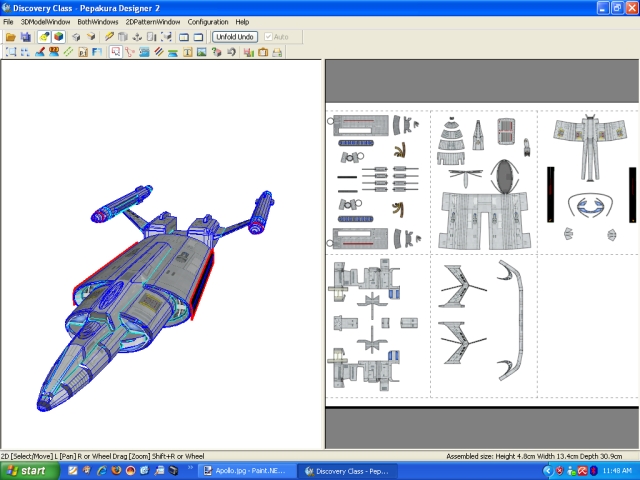Select the T text insertion tool
The height and width of the screenshot is (480, 640).
pyautogui.click(x=187, y=52)
